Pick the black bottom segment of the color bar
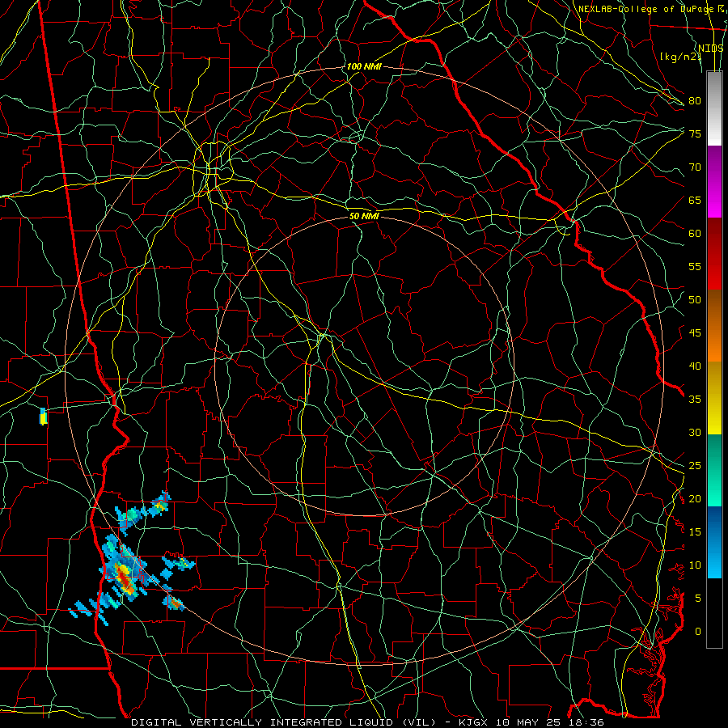 point(714,613)
